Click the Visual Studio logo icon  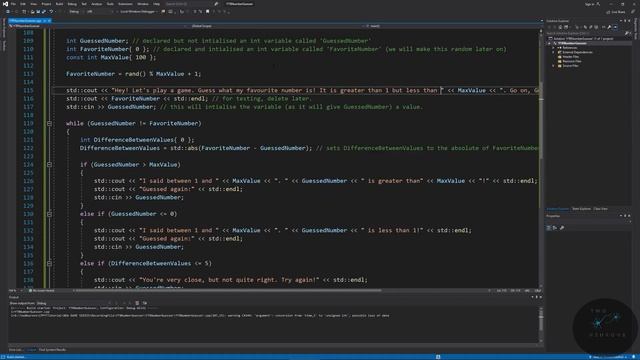click(x=5, y=4)
